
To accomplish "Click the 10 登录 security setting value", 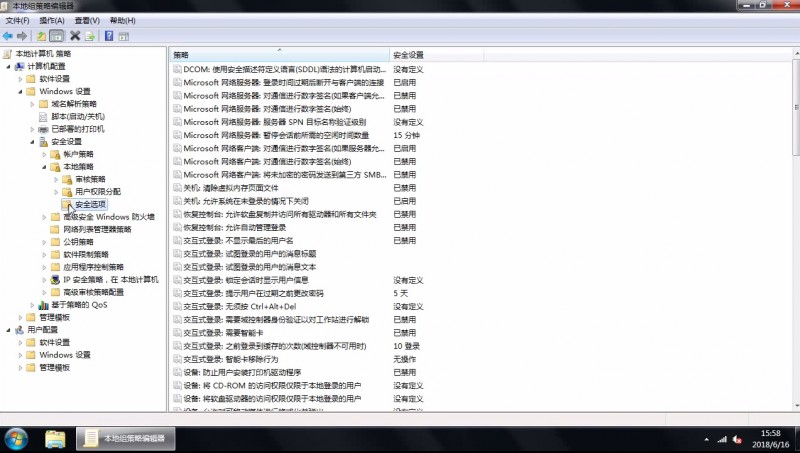I will [406, 346].
